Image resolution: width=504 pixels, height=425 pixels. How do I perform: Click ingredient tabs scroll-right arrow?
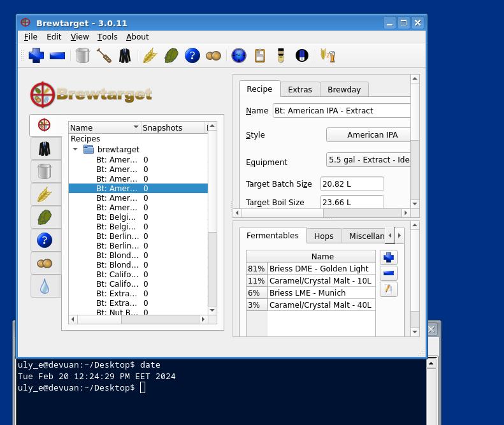[400, 236]
